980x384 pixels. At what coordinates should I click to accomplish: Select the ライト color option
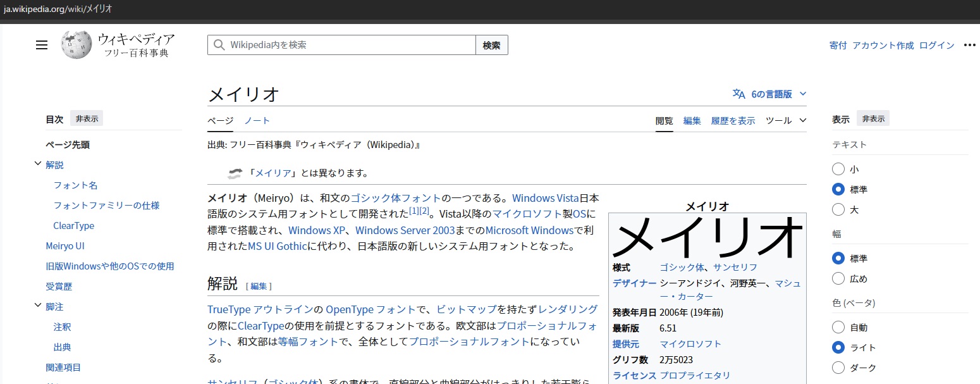(838, 347)
